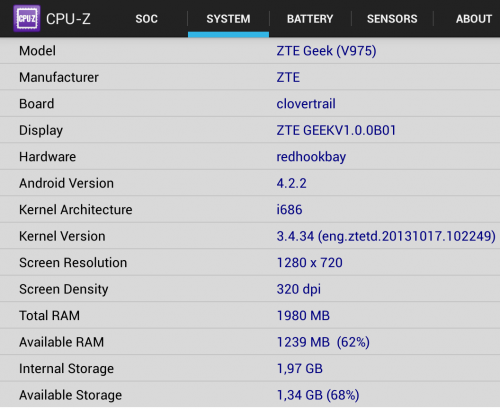The height and width of the screenshot is (409, 500).
Task: Select the Board value clovertrail
Action: click(306, 104)
